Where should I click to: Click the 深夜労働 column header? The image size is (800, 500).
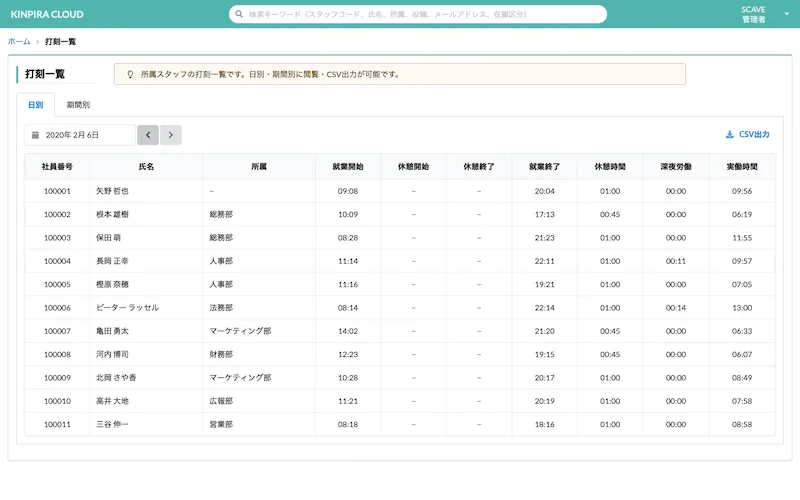(x=676, y=166)
